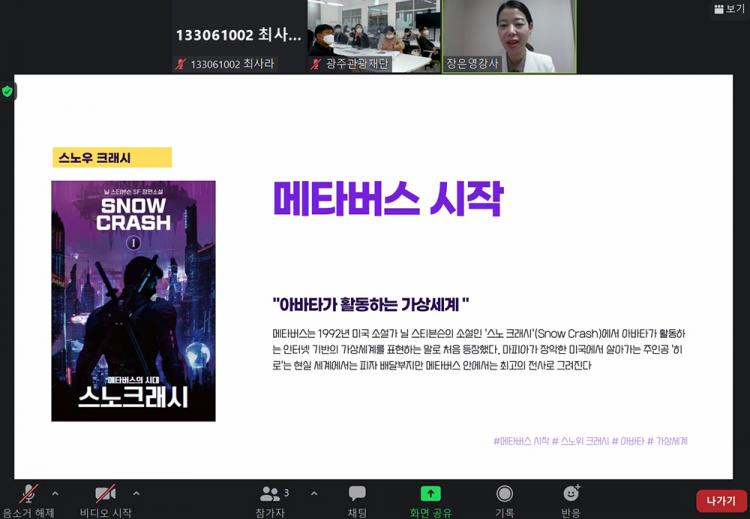The image size is (750, 519).
Task: Open the chat (채팅) panel
Action: 357,495
